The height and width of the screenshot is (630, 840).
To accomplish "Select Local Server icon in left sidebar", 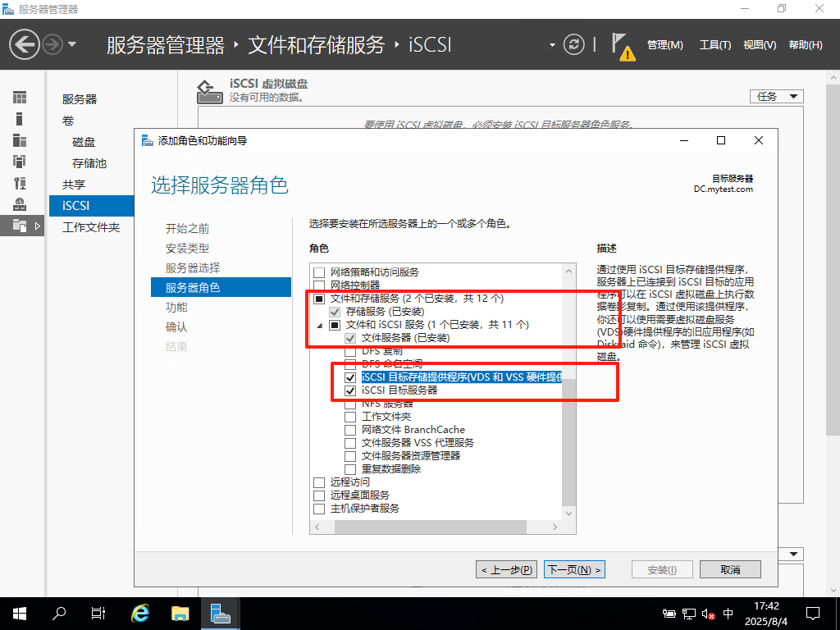I will 20,119.
